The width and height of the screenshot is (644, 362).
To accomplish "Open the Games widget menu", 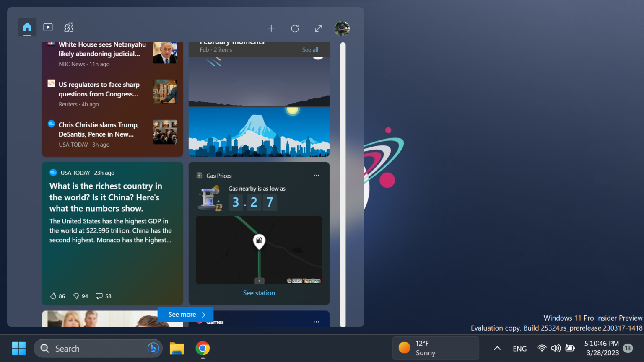I will click(x=316, y=322).
